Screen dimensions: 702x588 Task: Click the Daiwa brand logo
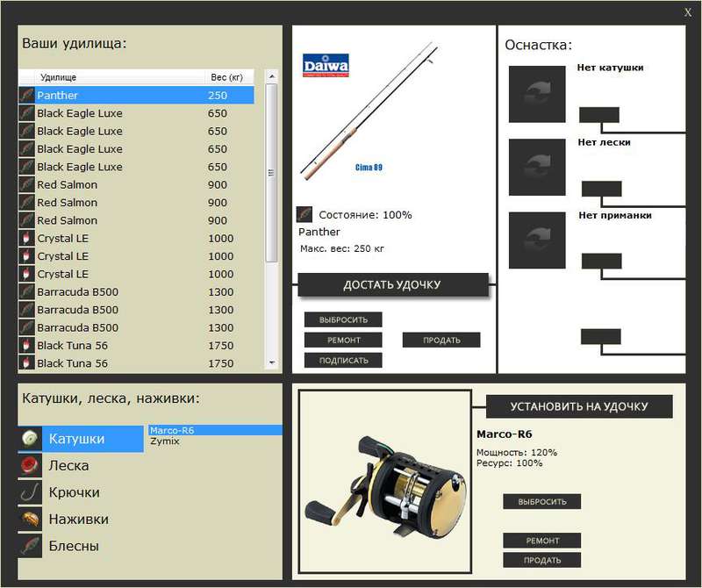[x=326, y=66]
